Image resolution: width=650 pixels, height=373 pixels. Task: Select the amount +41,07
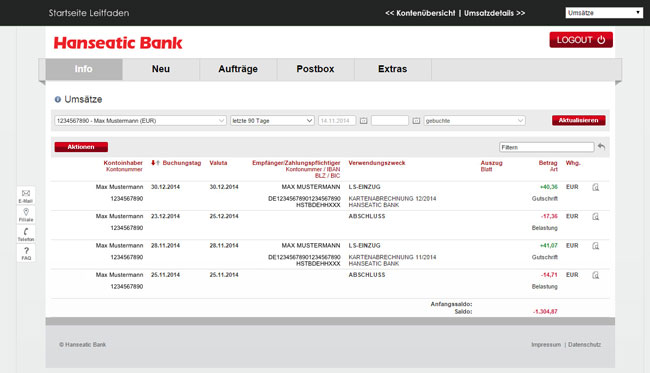click(x=548, y=246)
